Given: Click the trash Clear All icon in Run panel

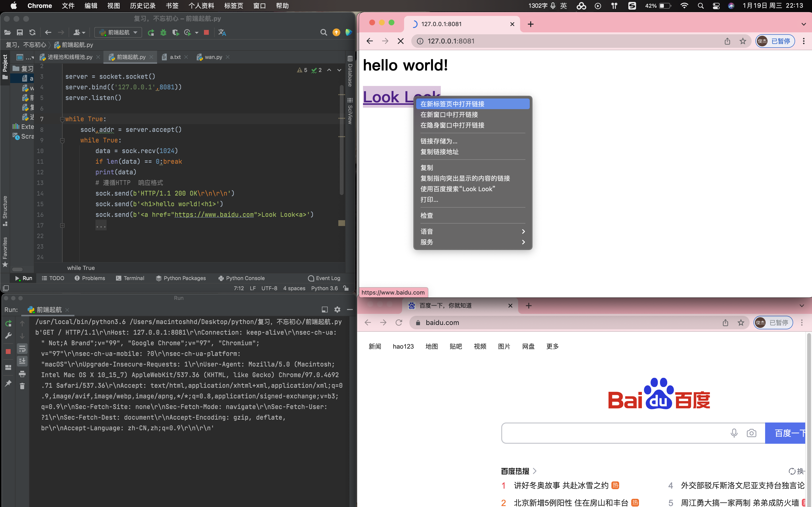Looking at the screenshot, I should [x=22, y=386].
